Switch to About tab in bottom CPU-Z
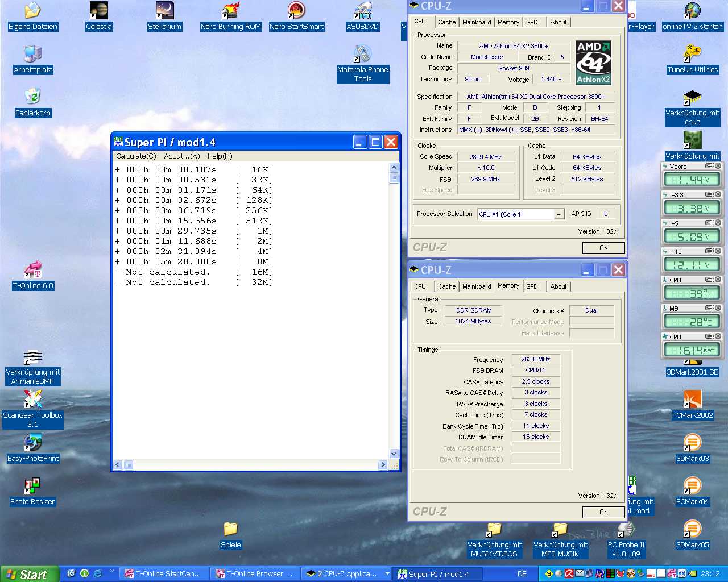728x582 pixels. [559, 286]
